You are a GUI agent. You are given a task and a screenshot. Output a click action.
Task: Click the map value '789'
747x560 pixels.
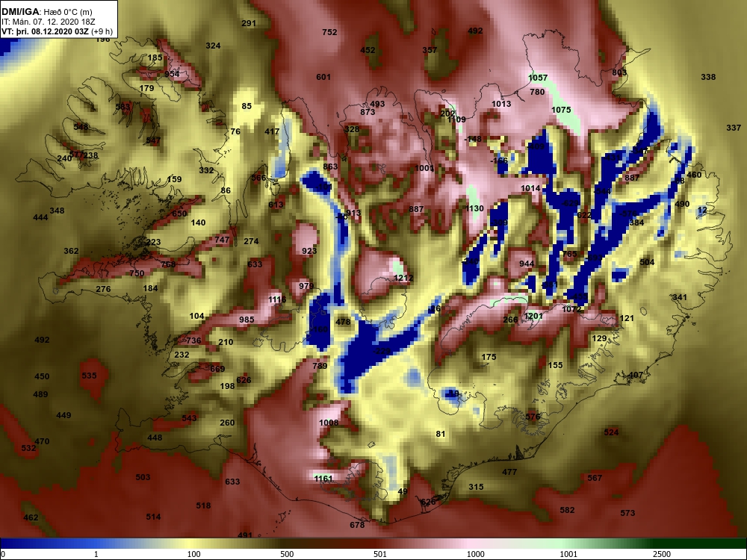(x=320, y=366)
